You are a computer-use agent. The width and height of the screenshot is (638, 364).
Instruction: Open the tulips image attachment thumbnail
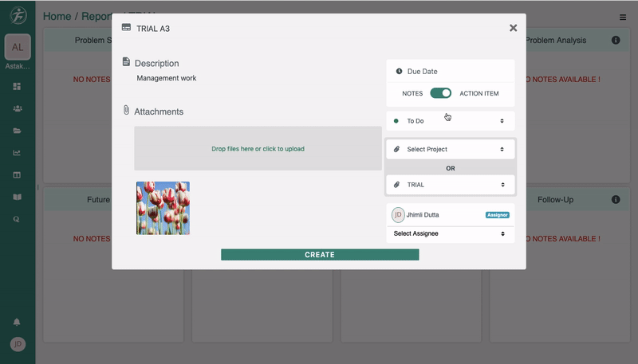[x=163, y=208]
